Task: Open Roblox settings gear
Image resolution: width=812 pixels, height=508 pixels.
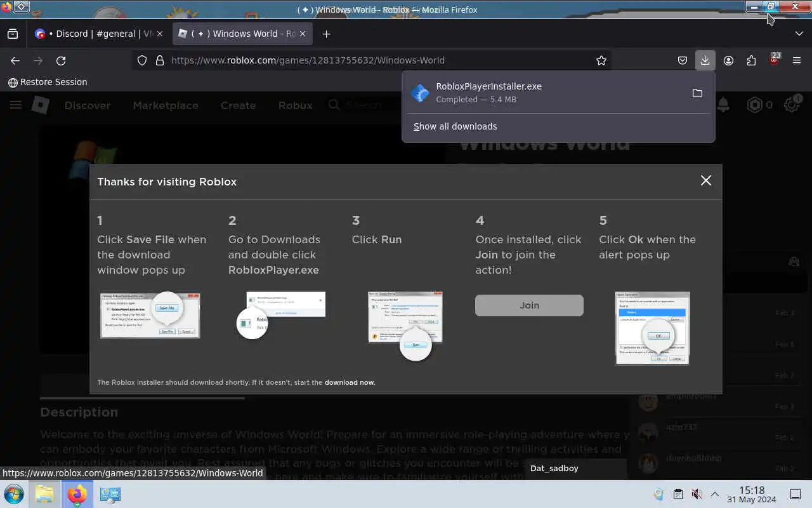Action: point(792,105)
